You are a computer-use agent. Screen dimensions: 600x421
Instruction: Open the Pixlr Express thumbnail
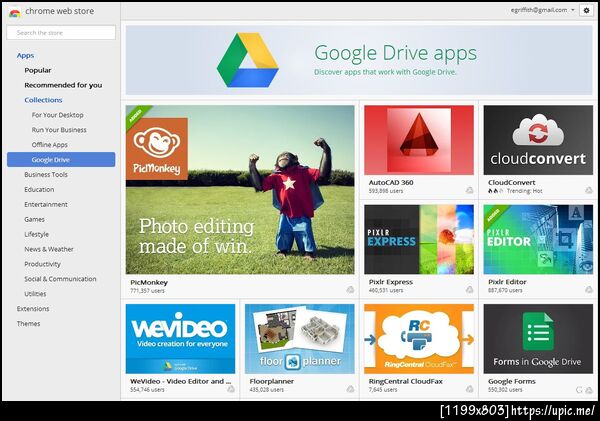(x=419, y=240)
